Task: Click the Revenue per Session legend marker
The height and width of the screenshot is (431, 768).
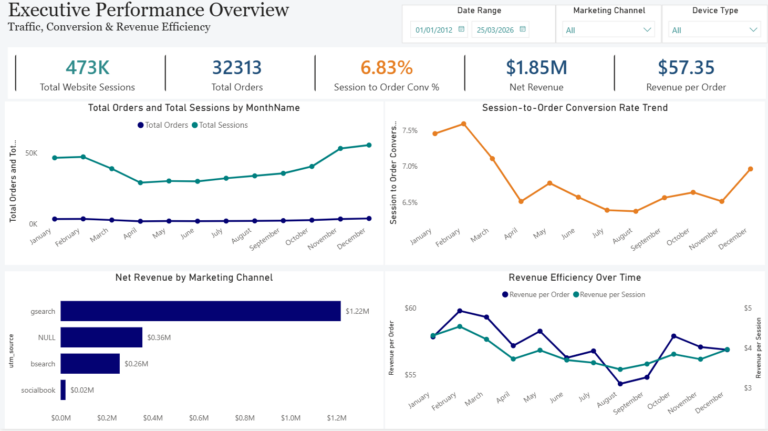Action: 574,294
